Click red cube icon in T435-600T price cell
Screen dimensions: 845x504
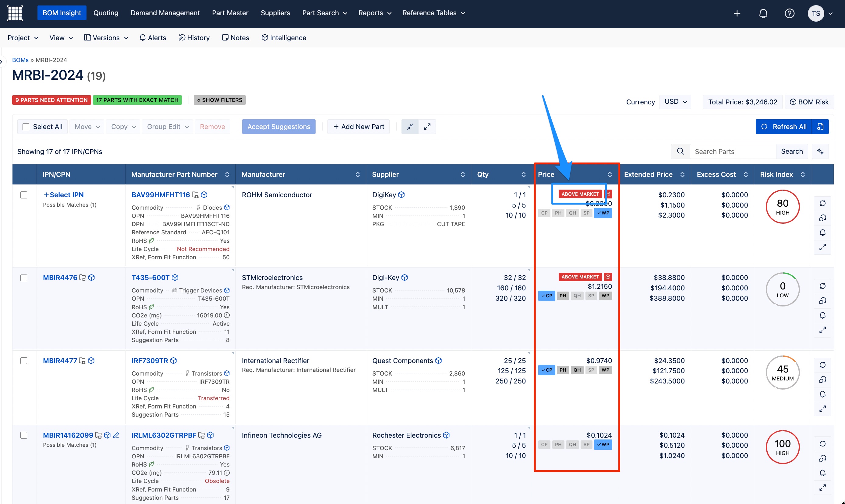tap(608, 277)
